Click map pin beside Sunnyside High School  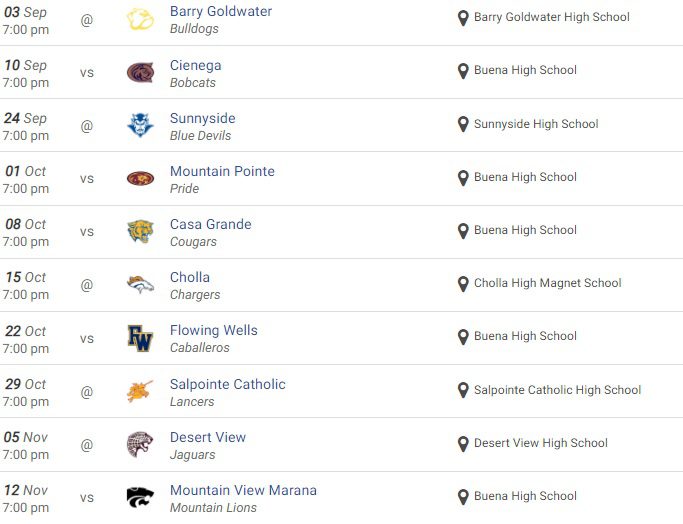[463, 125]
